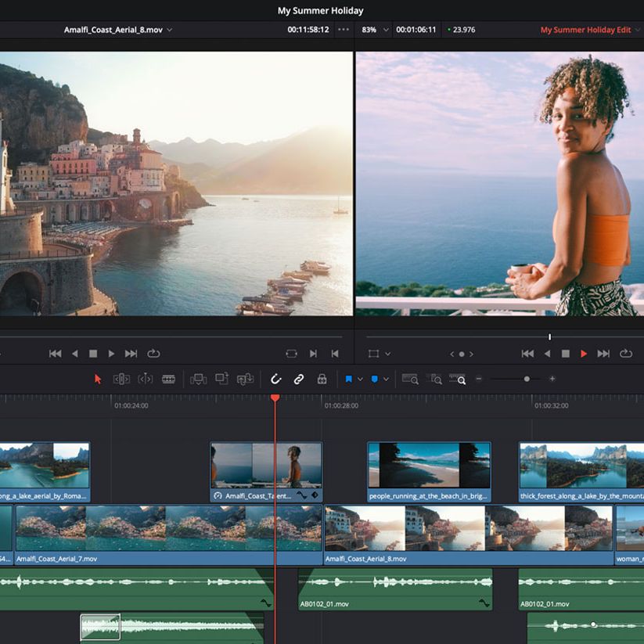Toggle Loop playback in the timeline viewer

pos(625,354)
